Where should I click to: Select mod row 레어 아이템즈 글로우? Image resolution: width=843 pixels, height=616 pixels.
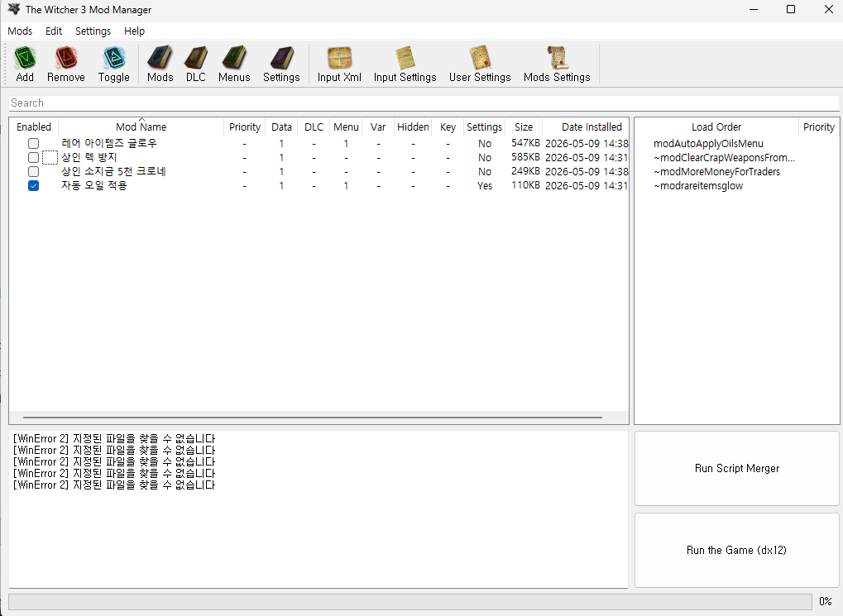319,144
